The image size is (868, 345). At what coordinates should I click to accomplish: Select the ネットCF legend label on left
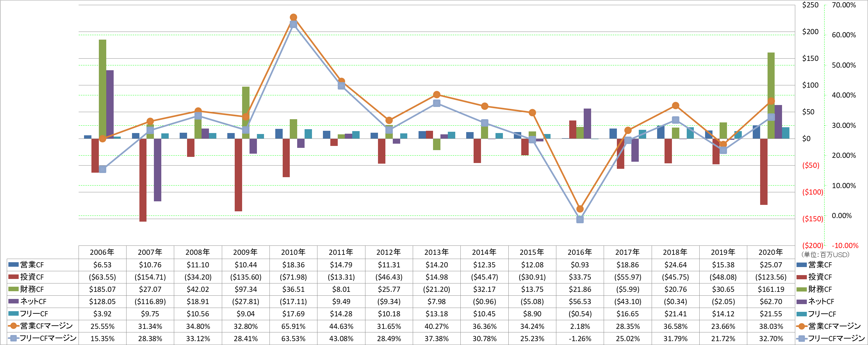33,302
